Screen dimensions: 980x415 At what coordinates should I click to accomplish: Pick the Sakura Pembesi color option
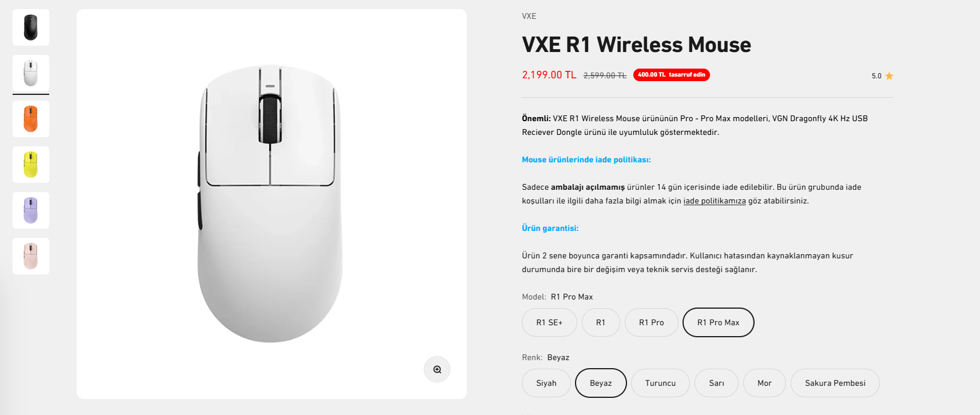[835, 383]
